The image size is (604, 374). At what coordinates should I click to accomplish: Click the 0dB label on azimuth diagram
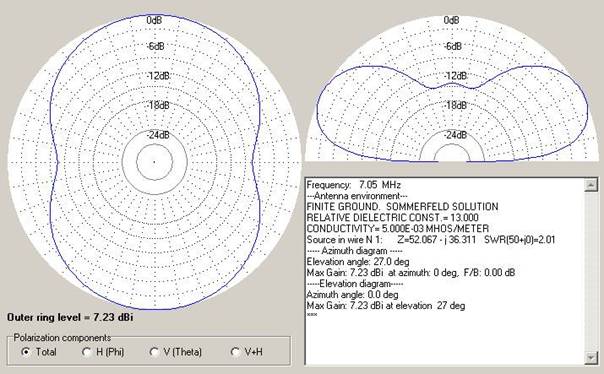click(x=154, y=20)
